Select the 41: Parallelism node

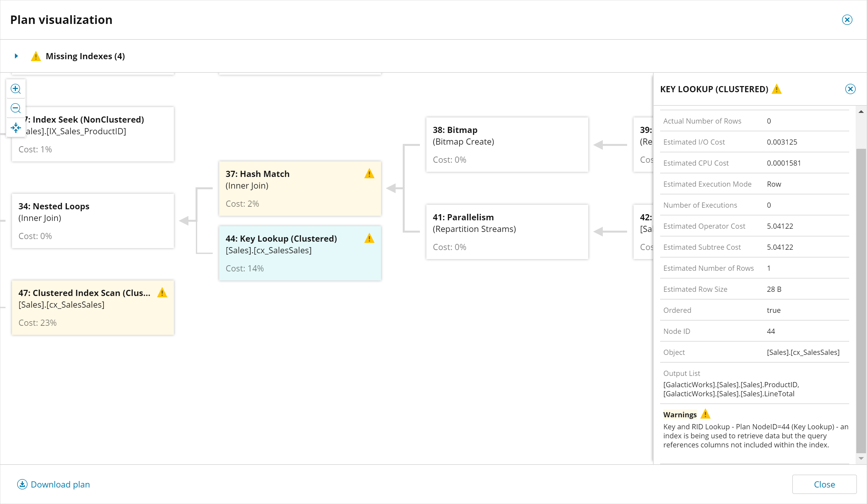(x=507, y=232)
